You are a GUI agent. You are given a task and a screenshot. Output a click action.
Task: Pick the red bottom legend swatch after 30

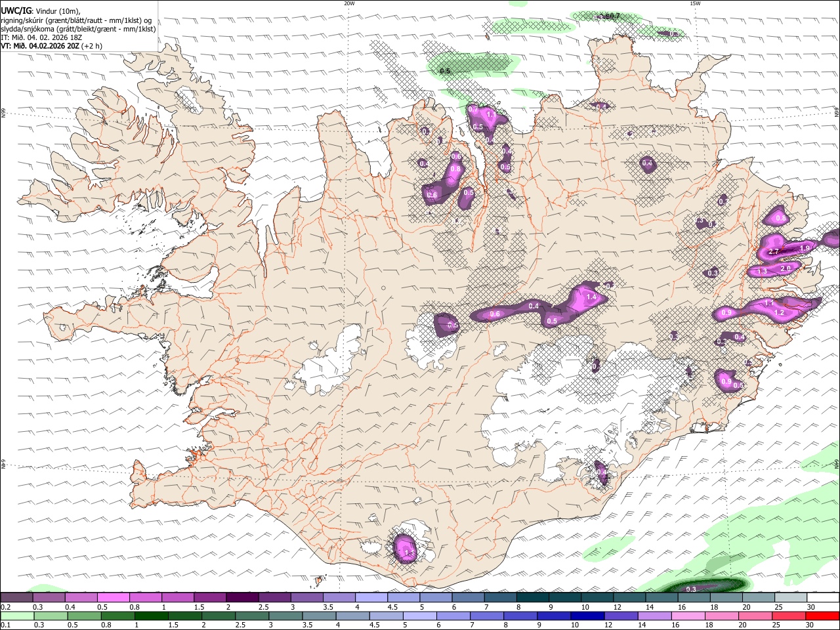pos(822,616)
